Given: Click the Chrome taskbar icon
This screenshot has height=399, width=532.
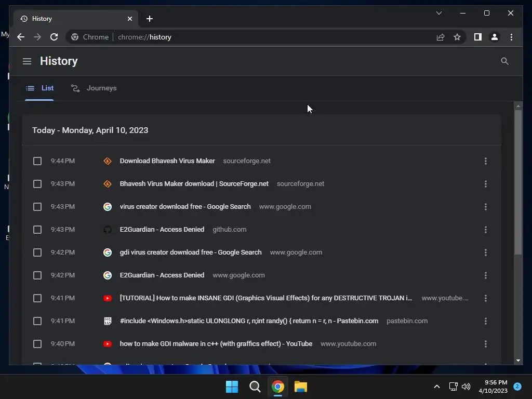Looking at the screenshot, I should 278,387.
